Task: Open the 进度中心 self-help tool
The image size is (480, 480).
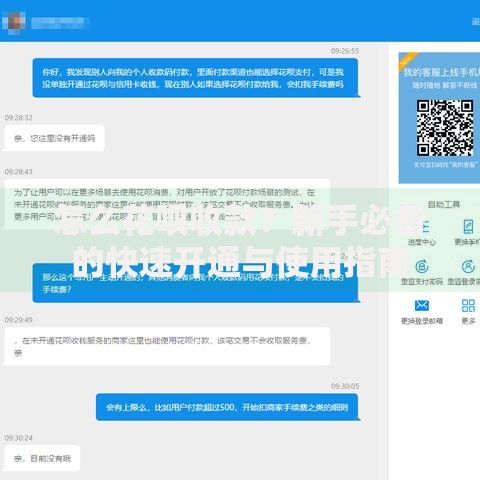Action: click(421, 233)
